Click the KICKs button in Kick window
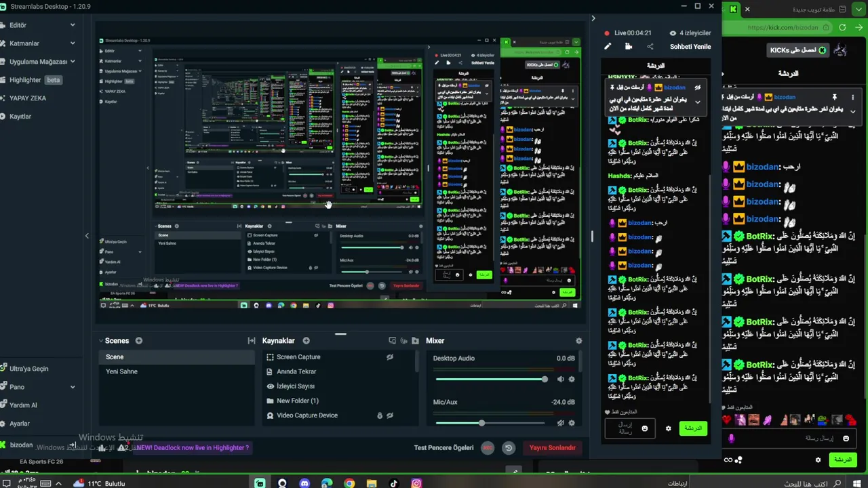Screen dimensions: 868x488 (x=797, y=50)
